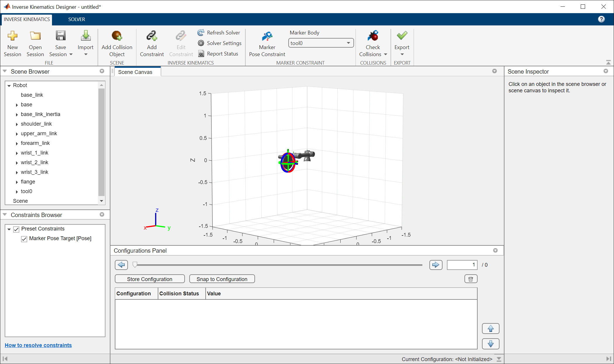
Task: Click the Add Constraint chain icon
Action: tap(152, 36)
